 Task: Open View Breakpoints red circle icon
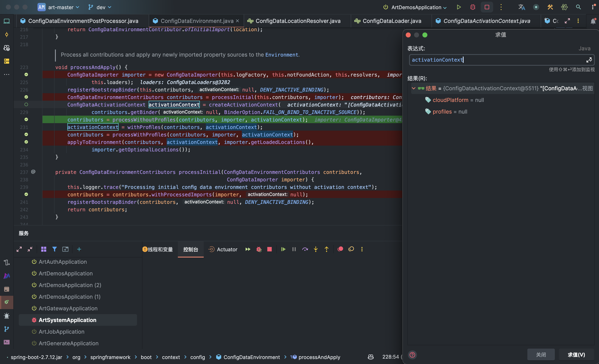click(x=340, y=249)
